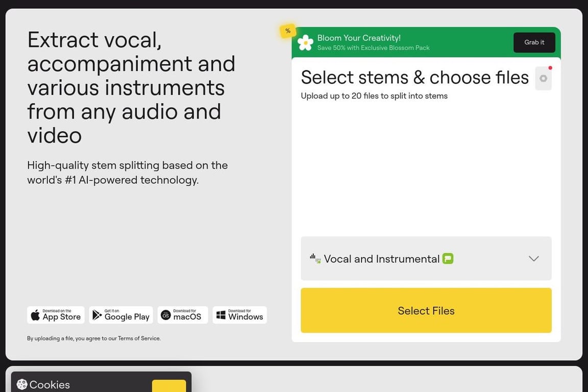Click the Save 50% Blossom Pack text

373,47
